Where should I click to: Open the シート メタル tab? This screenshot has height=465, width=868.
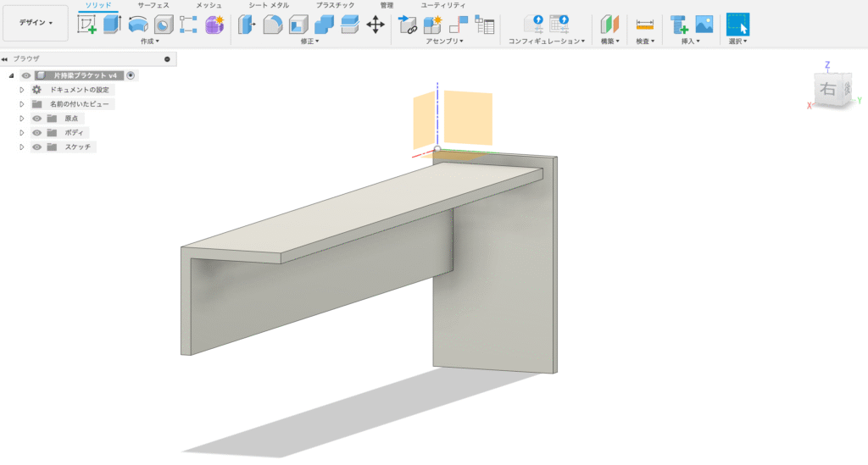(268, 5)
